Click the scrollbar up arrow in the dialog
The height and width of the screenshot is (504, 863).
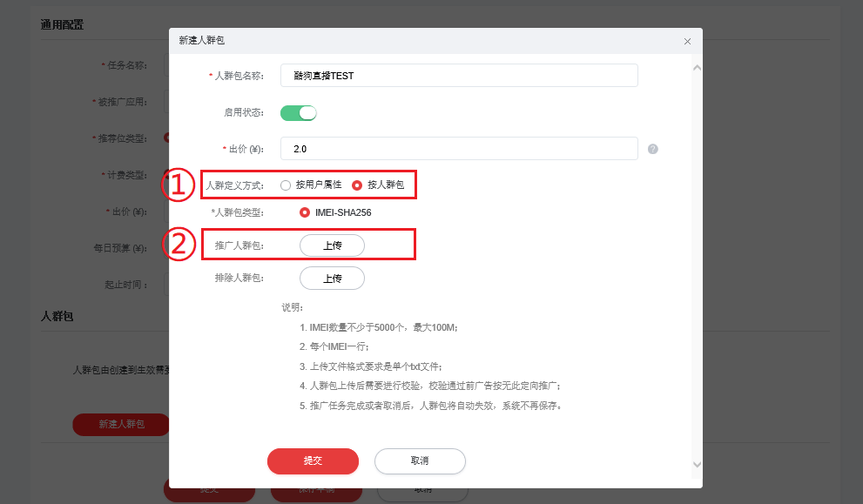click(697, 65)
